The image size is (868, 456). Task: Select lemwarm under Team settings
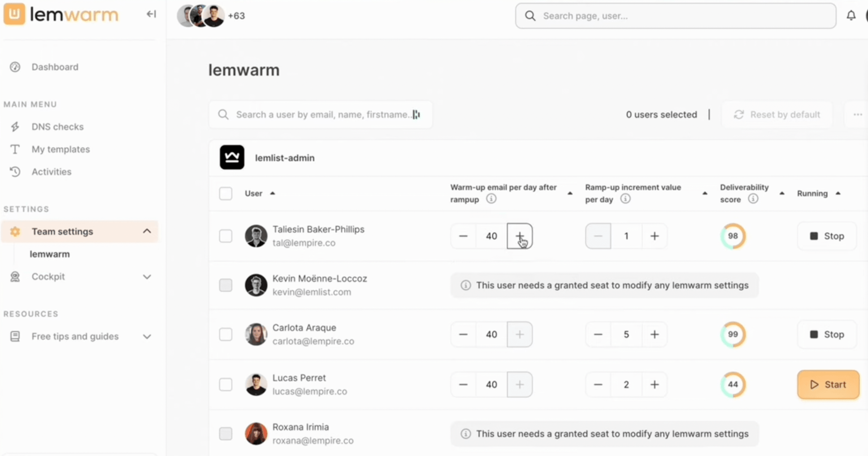[x=50, y=254]
